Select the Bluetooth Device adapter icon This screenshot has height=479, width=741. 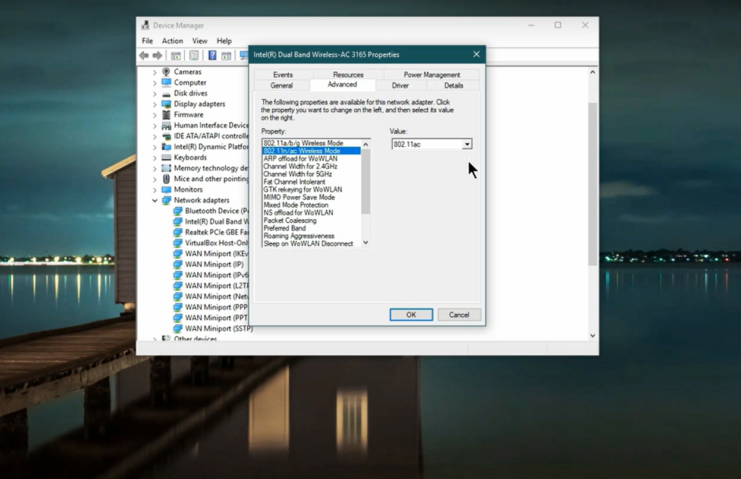point(178,211)
